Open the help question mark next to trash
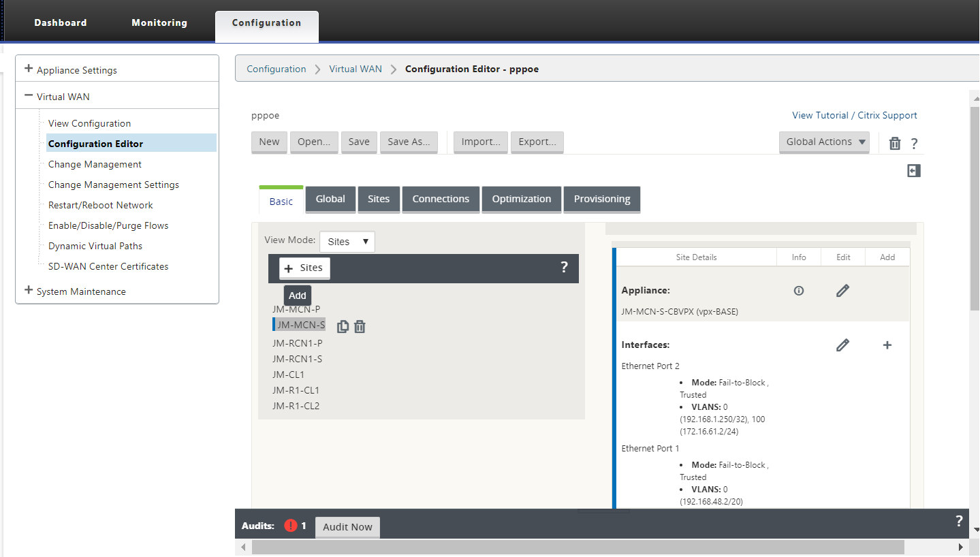 click(x=914, y=144)
